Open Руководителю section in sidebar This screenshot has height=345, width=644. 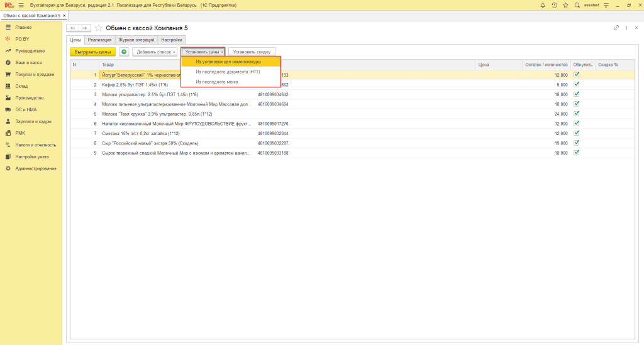[x=31, y=51]
